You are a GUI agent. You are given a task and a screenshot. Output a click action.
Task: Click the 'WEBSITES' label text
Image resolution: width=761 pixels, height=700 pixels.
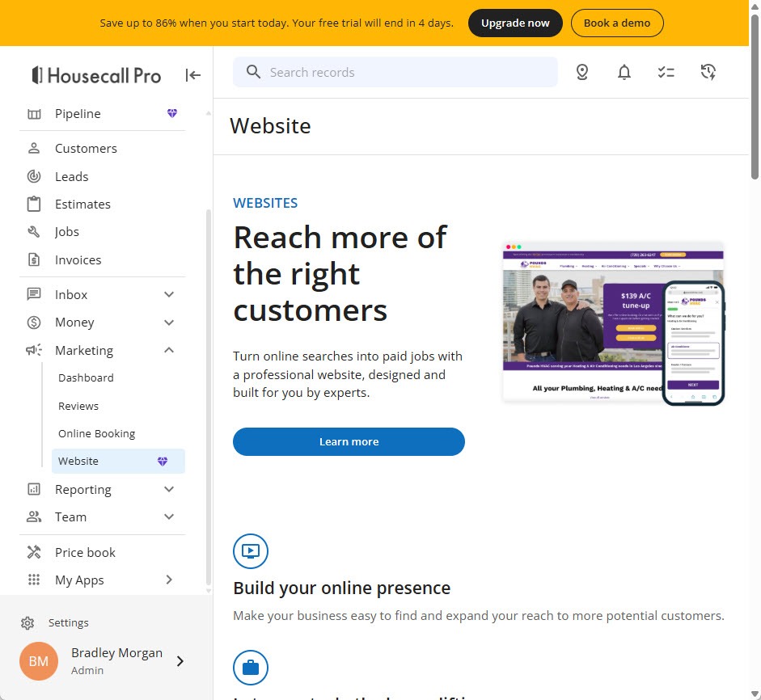point(265,203)
